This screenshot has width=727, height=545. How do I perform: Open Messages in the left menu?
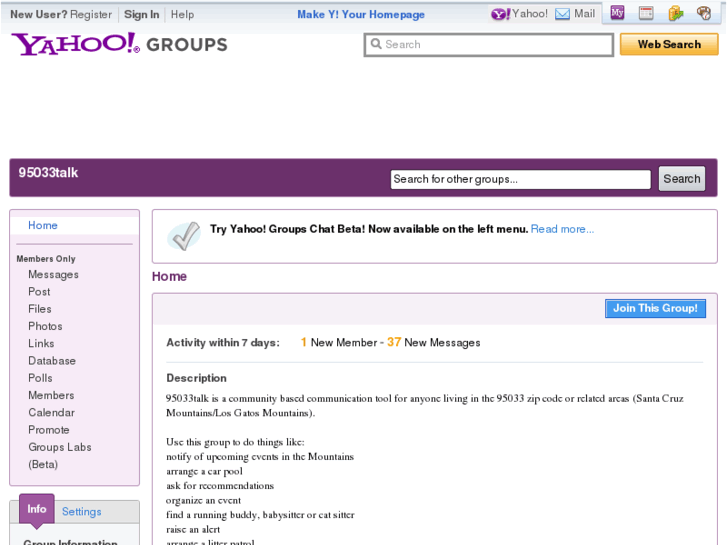tap(53, 275)
